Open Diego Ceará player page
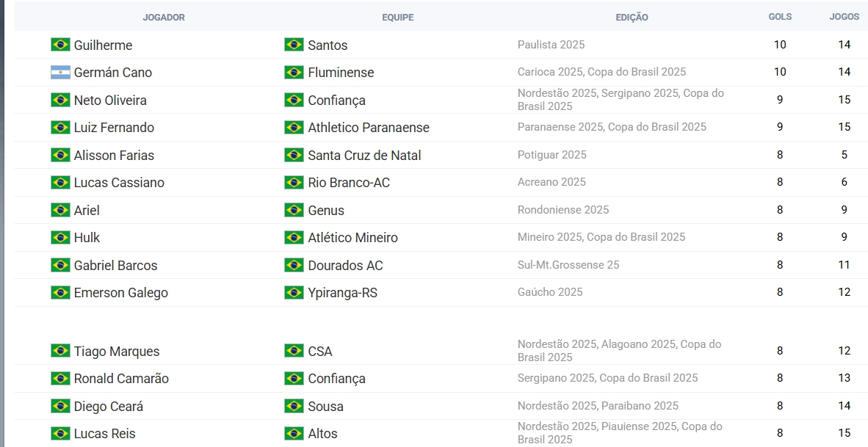The image size is (868, 447). coord(109,406)
